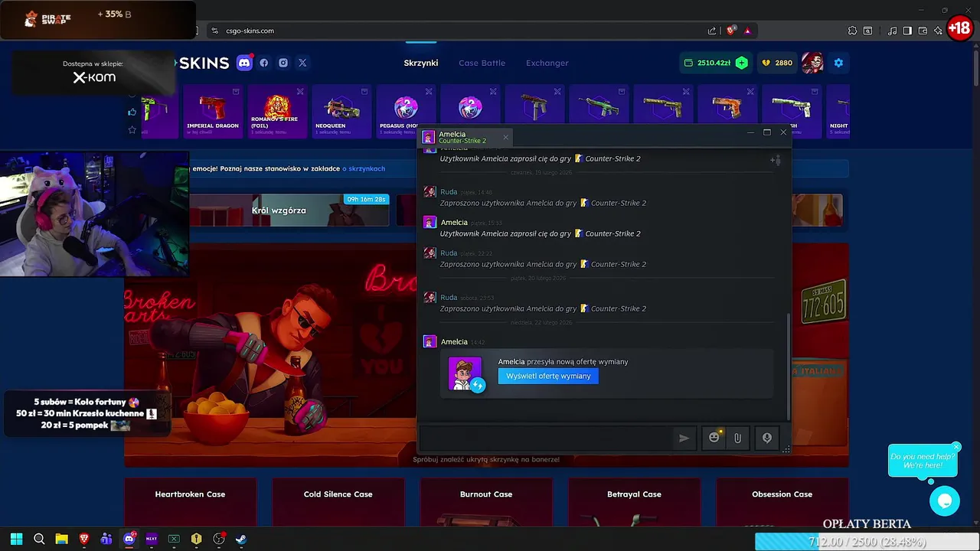Image resolution: width=980 pixels, height=551 pixels.
Task: Open the Discord link in site header
Action: (x=244, y=63)
